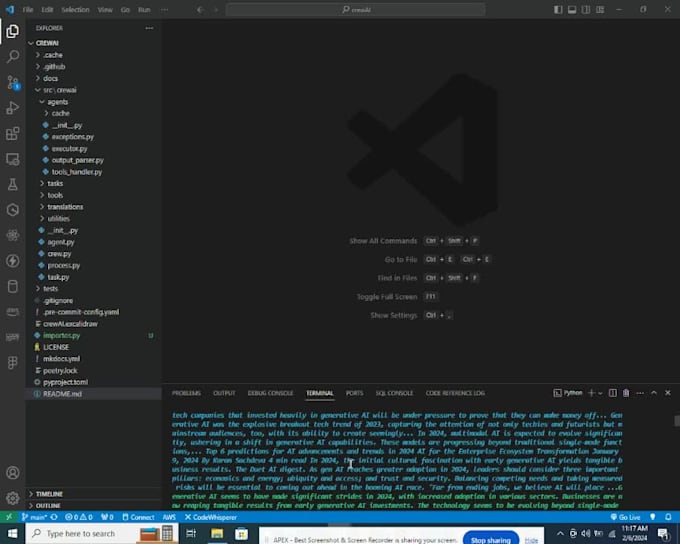Kill terminal with trash icon
This screenshot has height=544, width=680.
tap(626, 393)
